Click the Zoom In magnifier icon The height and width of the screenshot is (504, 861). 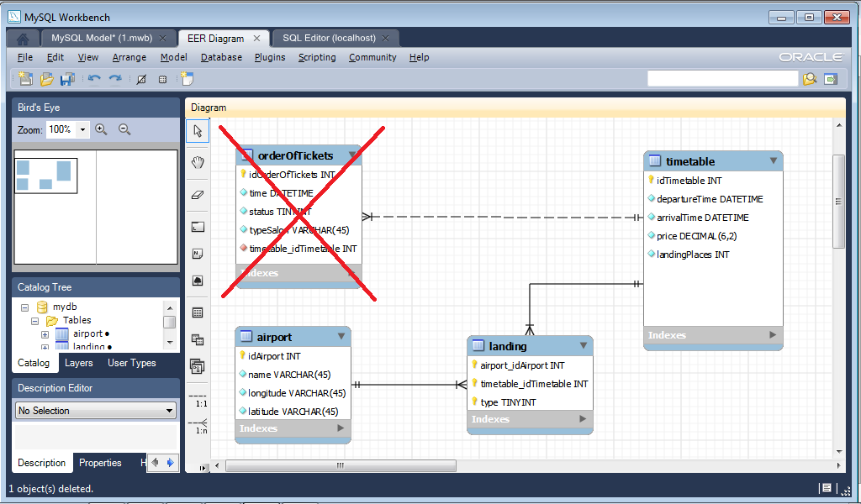pos(101,129)
